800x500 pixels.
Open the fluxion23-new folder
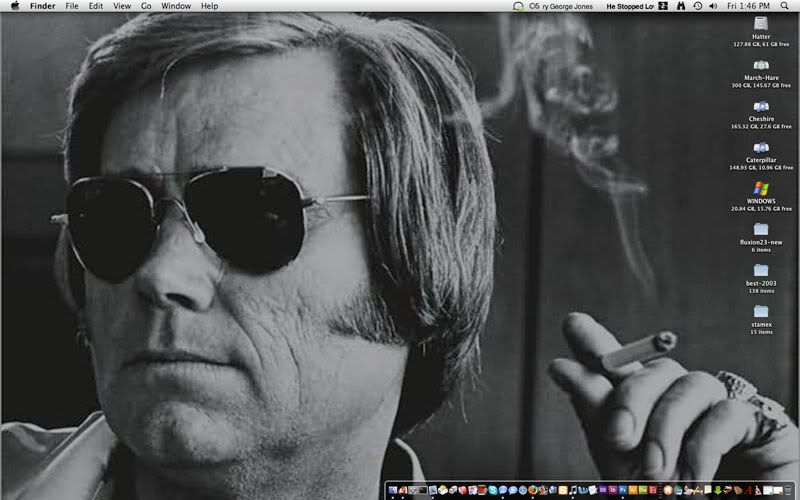(760, 229)
